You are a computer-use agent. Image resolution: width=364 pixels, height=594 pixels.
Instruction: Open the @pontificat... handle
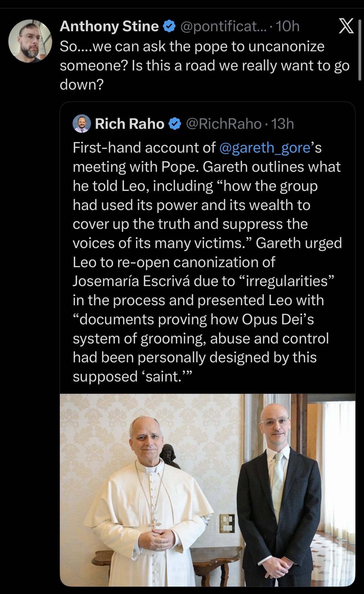click(224, 27)
